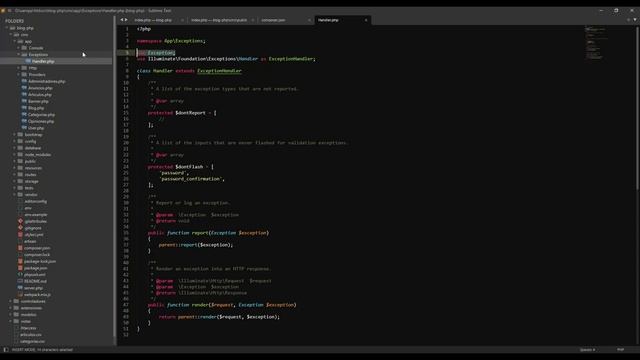Toggle the sidebar panel switcher in status bar
The height and width of the screenshot is (360, 640).
tap(6, 350)
